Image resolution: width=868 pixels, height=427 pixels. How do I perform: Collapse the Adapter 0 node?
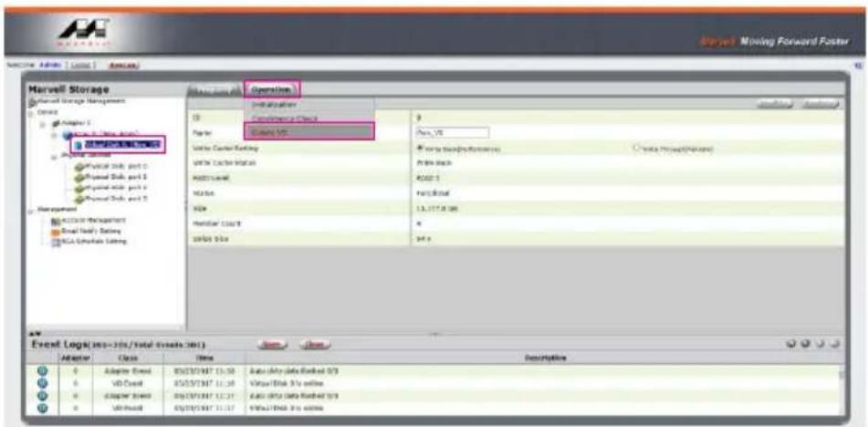point(42,123)
